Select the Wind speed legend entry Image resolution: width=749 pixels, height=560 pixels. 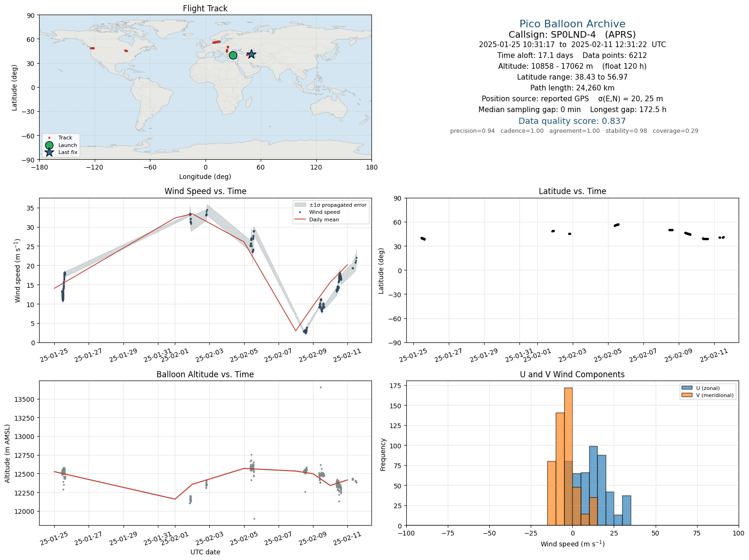pyautogui.click(x=324, y=212)
